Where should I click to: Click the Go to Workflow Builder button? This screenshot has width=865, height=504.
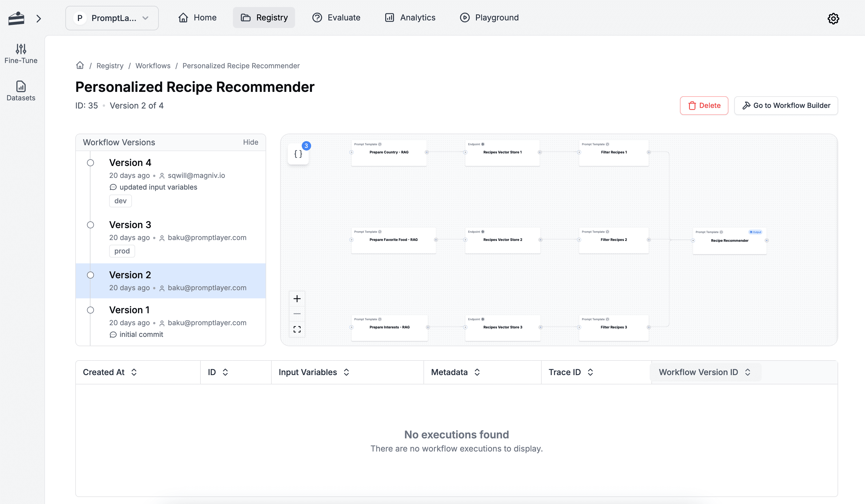pyautogui.click(x=786, y=105)
